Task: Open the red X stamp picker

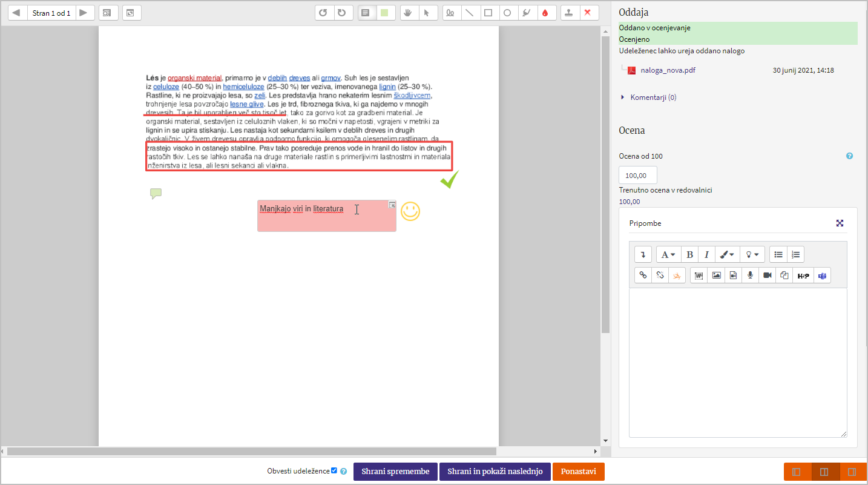Action: click(588, 13)
